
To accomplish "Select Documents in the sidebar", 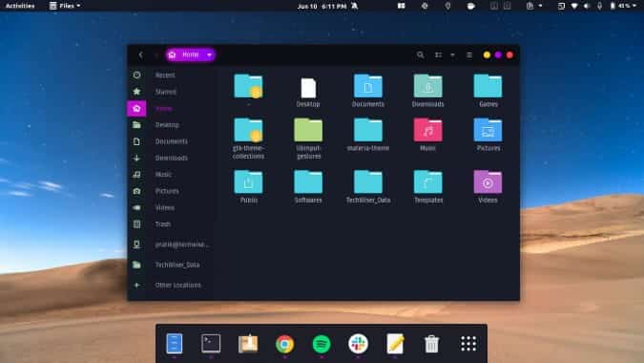I will point(171,141).
